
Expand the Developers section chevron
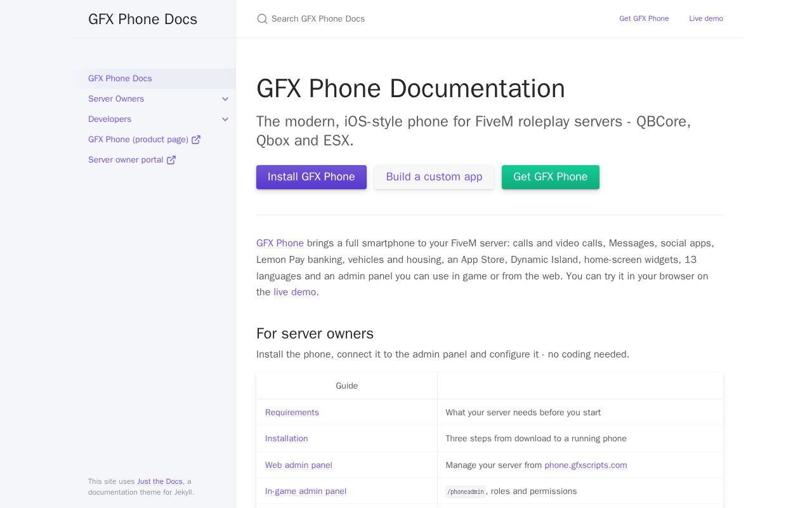coord(225,119)
